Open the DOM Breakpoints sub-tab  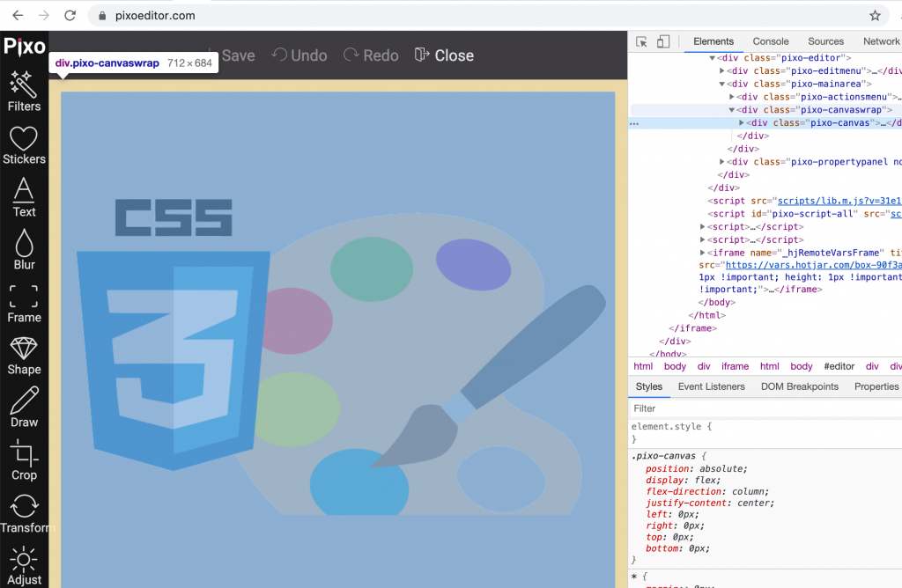click(x=800, y=386)
